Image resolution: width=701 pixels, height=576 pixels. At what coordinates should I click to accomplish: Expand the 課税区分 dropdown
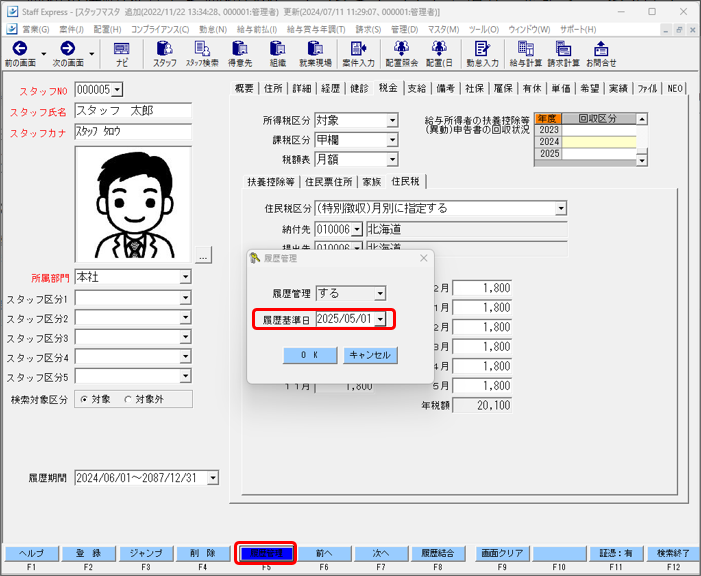click(392, 140)
